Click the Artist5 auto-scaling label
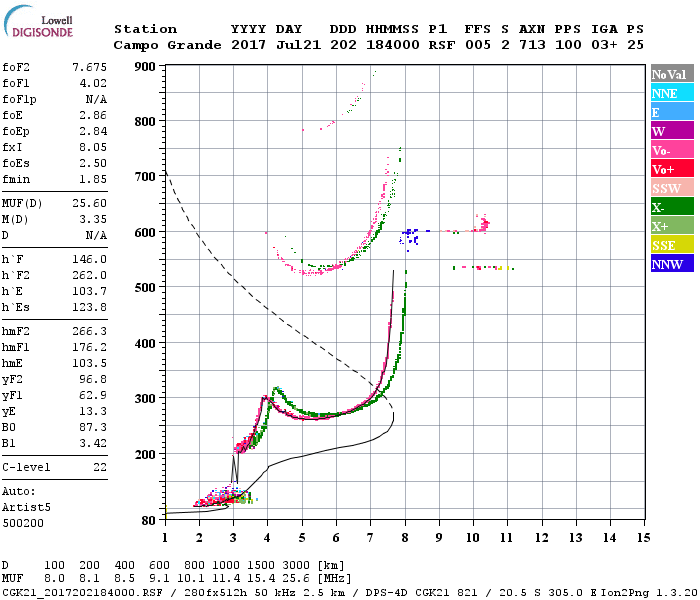Screen dimensions: 700x600 tap(26, 508)
